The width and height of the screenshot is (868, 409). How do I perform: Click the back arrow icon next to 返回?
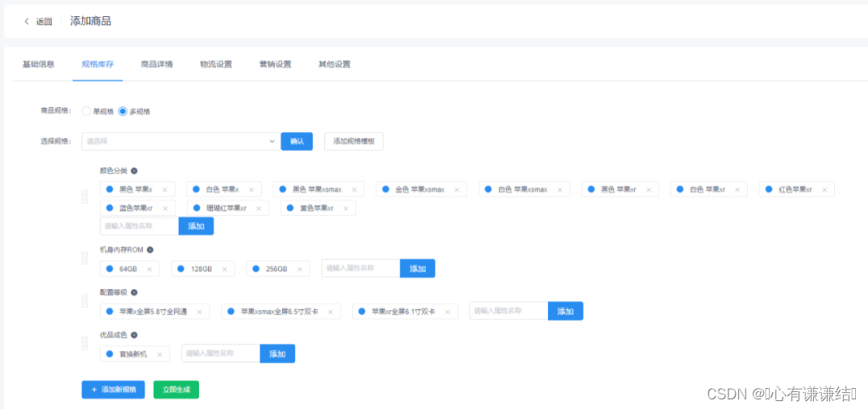click(x=27, y=22)
